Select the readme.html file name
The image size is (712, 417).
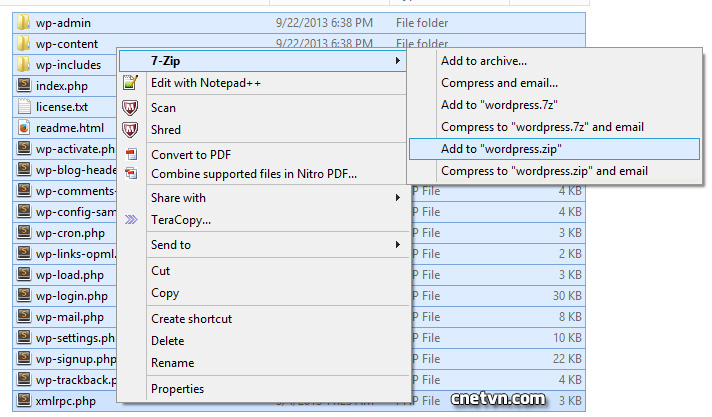click(70, 128)
